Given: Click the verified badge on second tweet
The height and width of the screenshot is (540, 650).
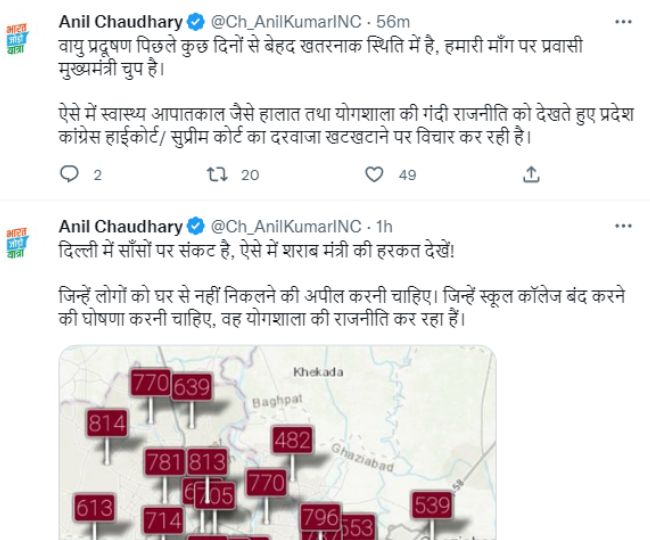Looking at the screenshot, I should pyautogui.click(x=195, y=226).
